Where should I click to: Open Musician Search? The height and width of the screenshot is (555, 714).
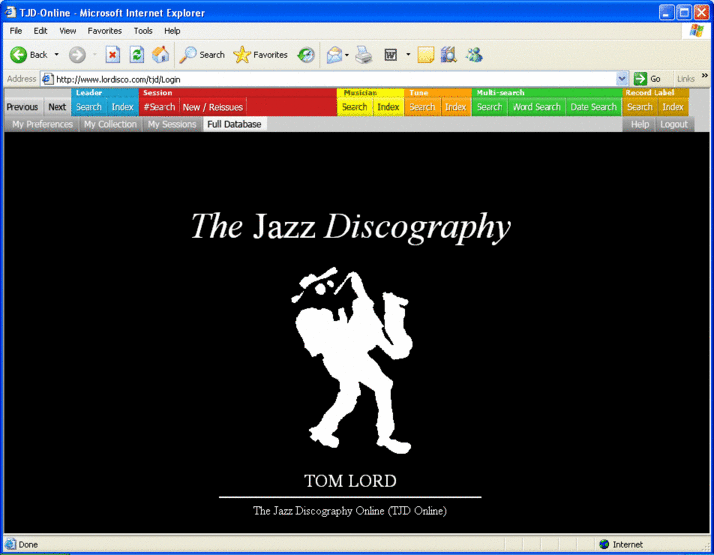tap(355, 107)
